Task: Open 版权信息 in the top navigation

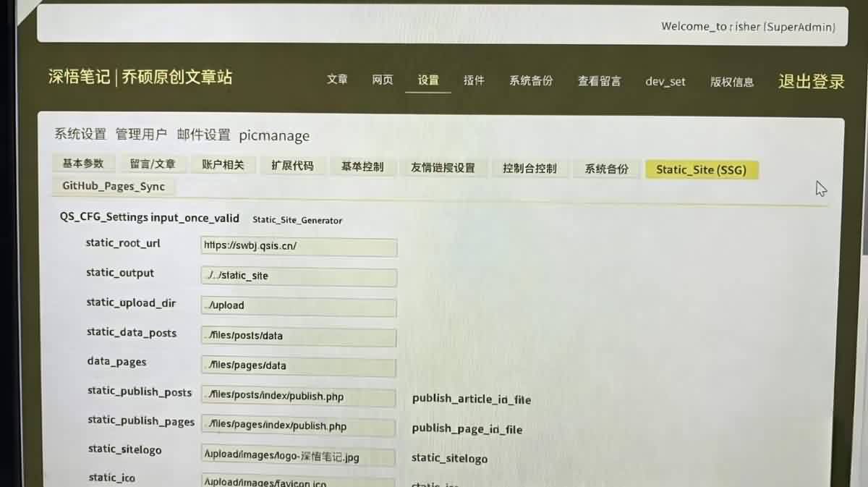Action: 732,82
